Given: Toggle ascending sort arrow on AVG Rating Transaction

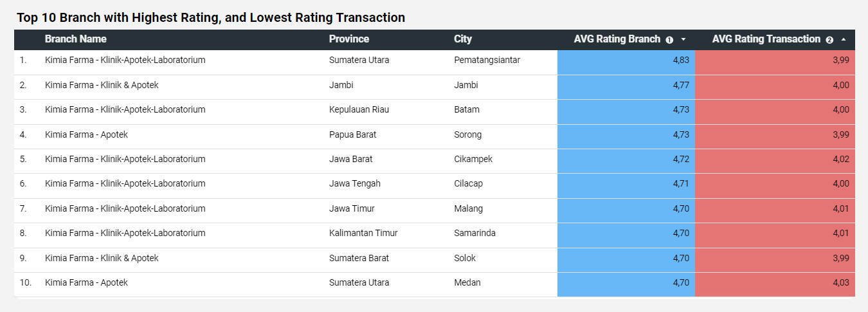Looking at the screenshot, I should pos(844,40).
